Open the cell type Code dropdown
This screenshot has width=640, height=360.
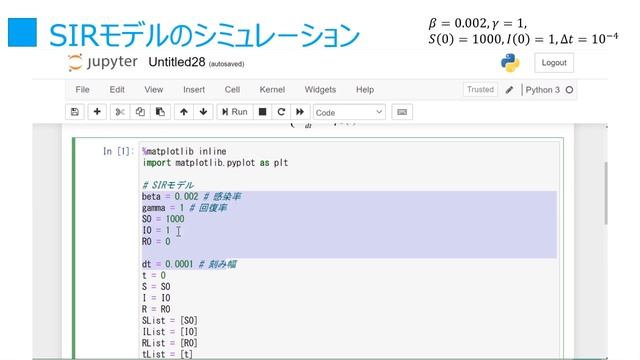(x=349, y=112)
